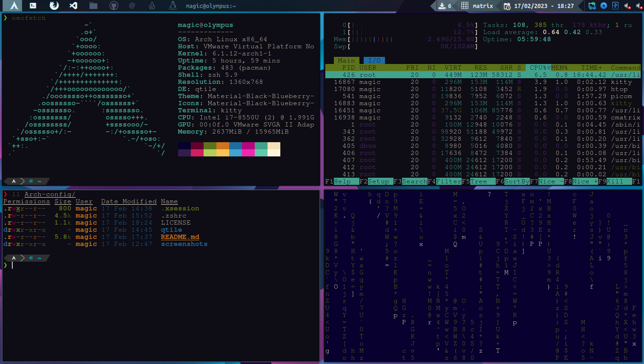Viewport: 644px width, 364px height.
Task: Switch to htop Main tab
Action: click(347, 61)
